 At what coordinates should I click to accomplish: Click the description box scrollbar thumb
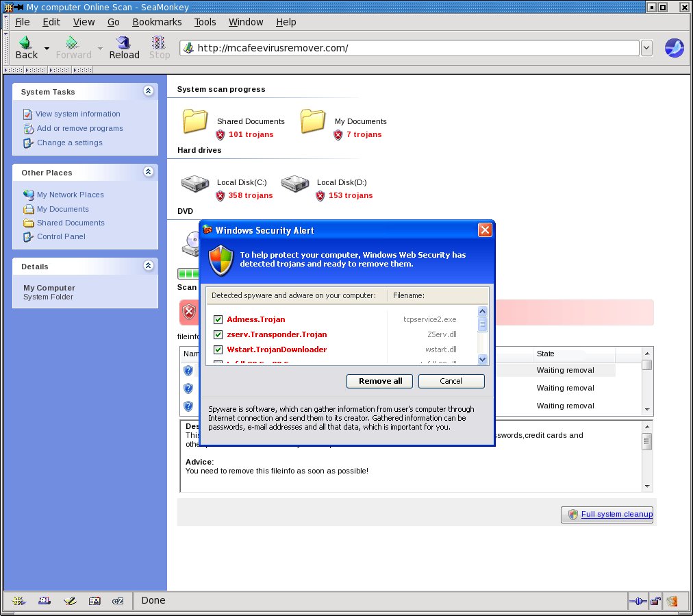(647, 441)
